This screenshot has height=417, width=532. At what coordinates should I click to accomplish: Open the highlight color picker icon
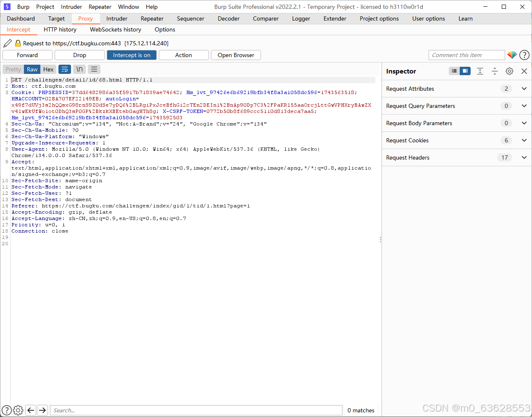[x=512, y=55]
